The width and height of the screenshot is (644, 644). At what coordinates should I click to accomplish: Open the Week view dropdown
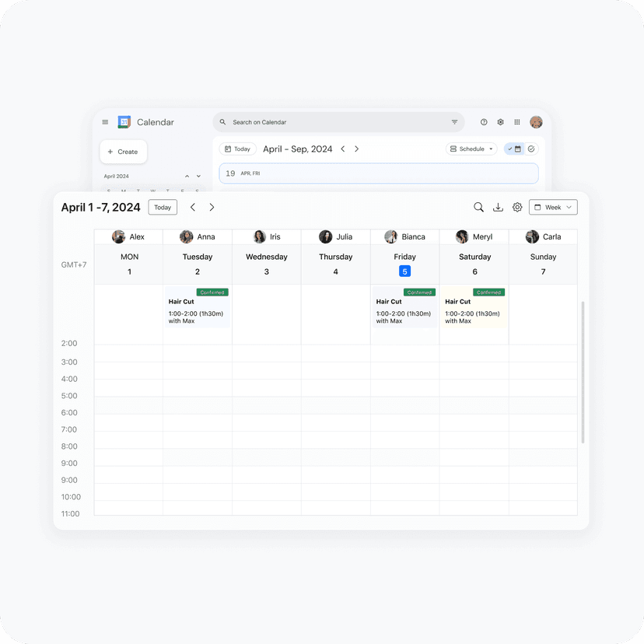pos(553,208)
